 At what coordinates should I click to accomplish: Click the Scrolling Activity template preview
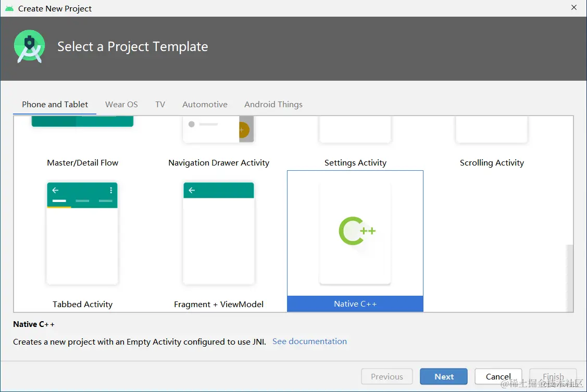(492, 129)
